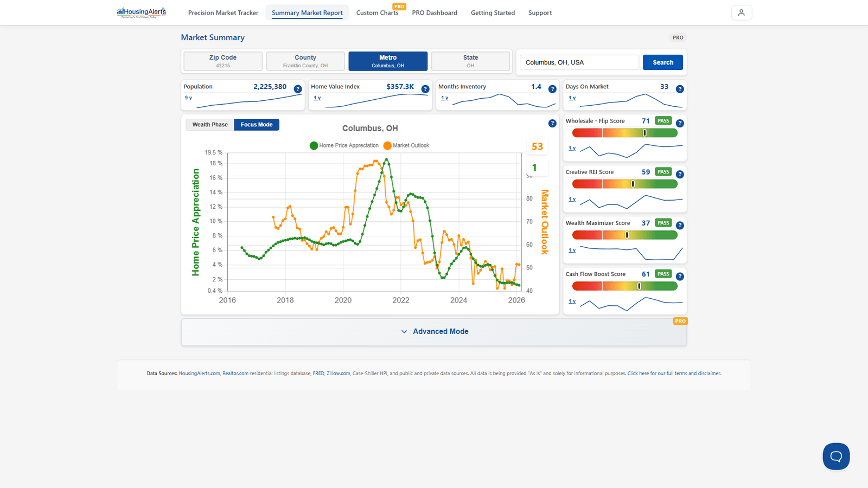Viewport: 868px width, 488px height.
Task: Click the Days On Market help icon
Action: 680,89
